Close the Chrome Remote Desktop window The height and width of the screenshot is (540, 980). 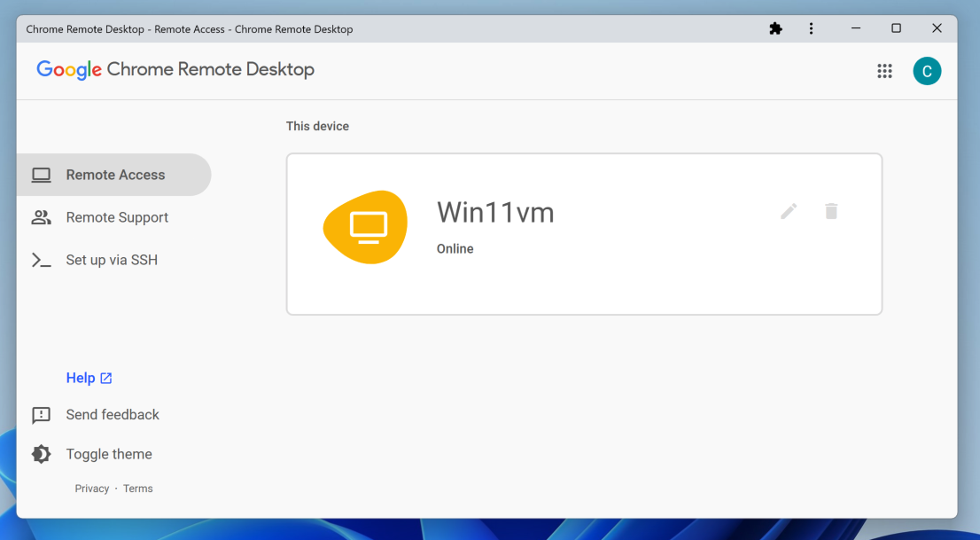point(937,28)
